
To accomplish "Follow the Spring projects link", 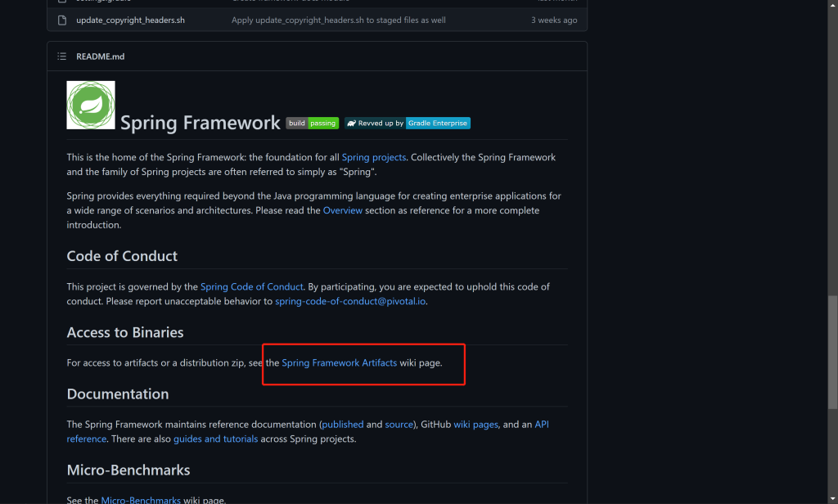I will 373,157.
